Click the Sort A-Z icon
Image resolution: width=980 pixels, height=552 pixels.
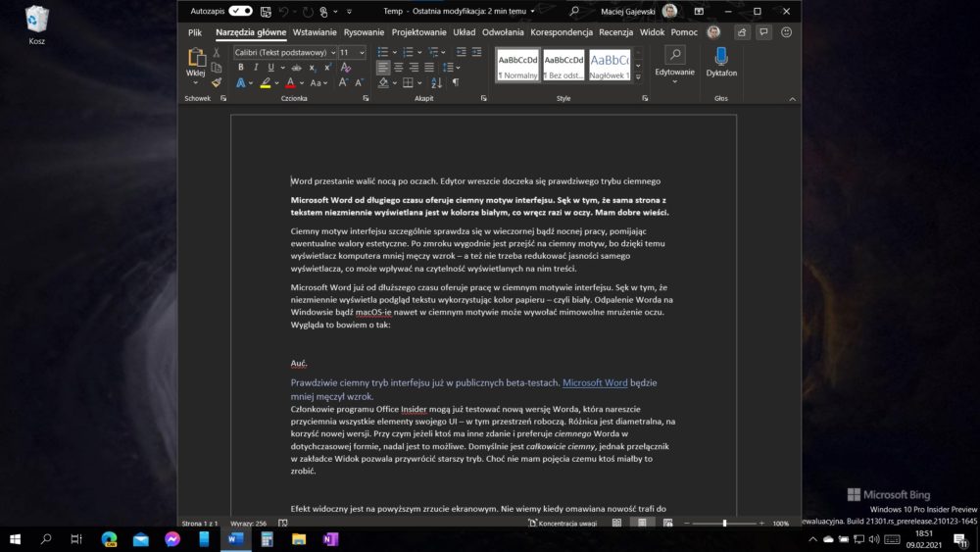(436, 82)
